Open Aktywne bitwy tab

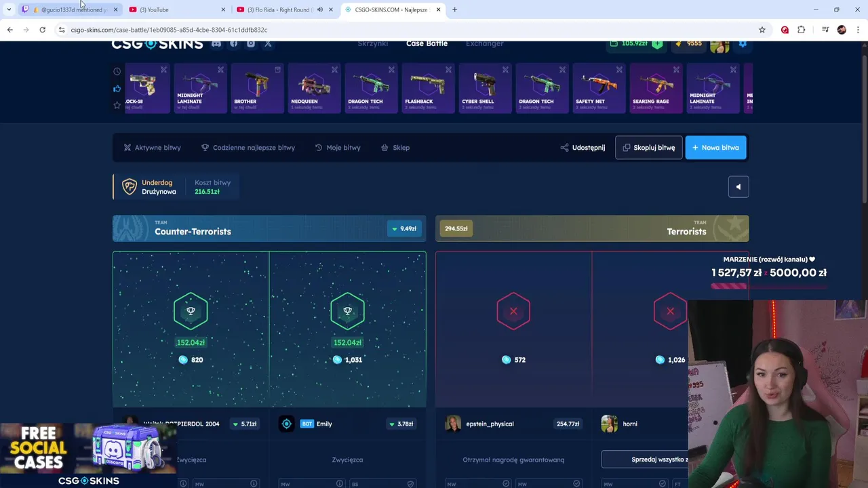point(152,148)
